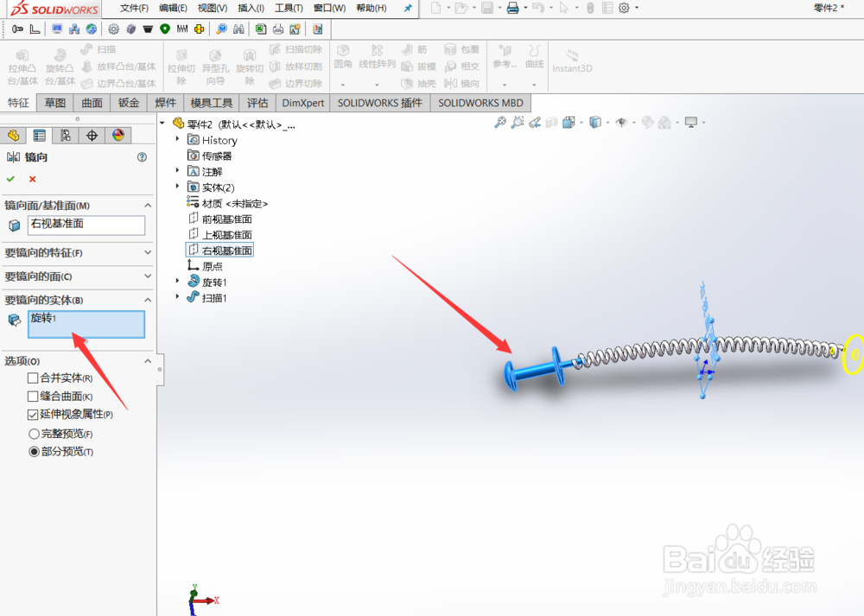Open help for the 镜向 PropertyManager

(143, 157)
